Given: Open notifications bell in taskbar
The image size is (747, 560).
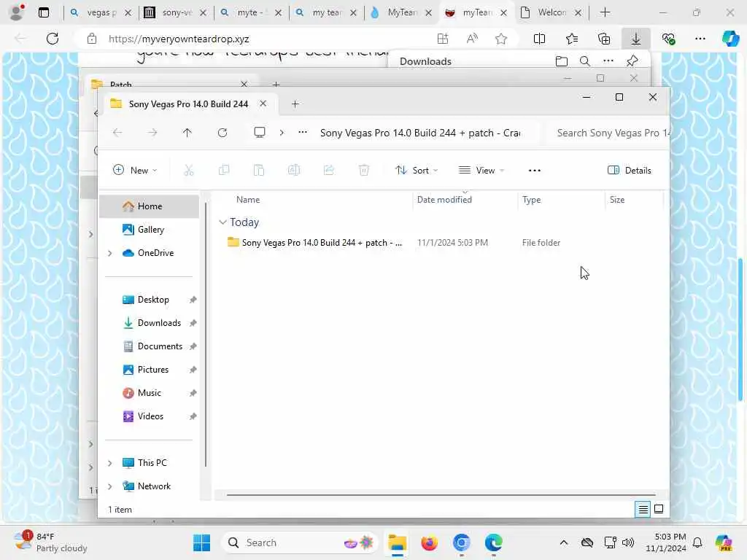Looking at the screenshot, I should click(x=697, y=542).
